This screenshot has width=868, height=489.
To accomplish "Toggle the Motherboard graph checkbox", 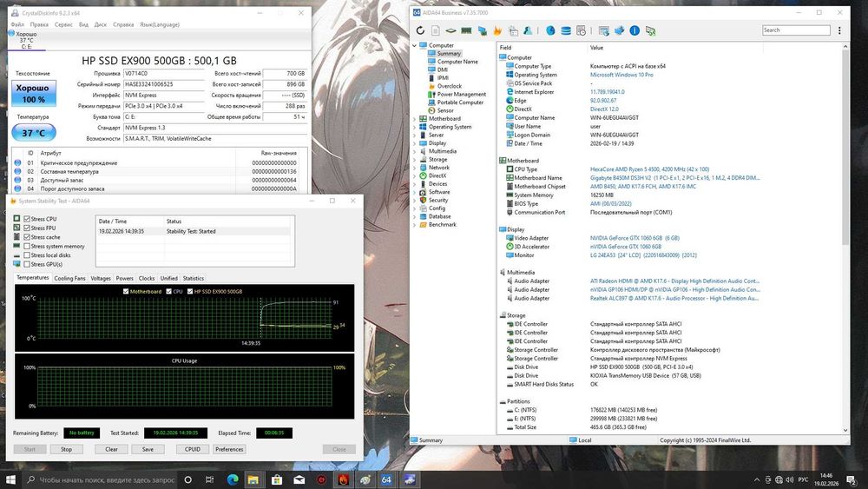I will click(x=126, y=291).
